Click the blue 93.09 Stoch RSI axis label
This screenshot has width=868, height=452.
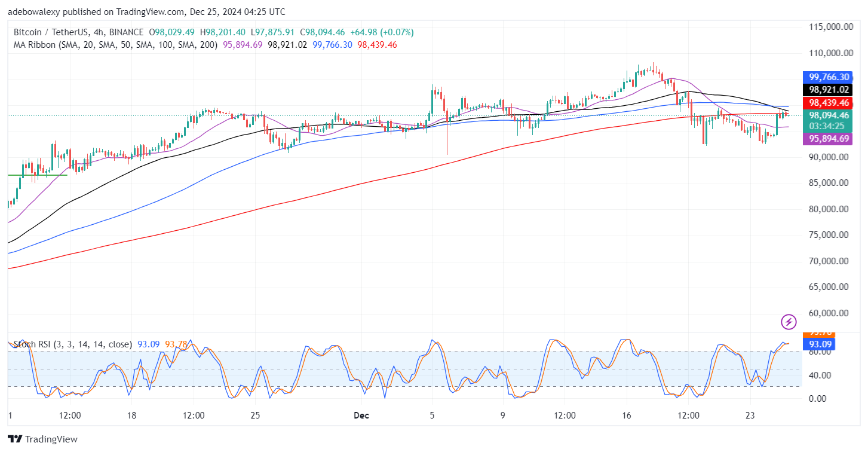click(x=820, y=344)
